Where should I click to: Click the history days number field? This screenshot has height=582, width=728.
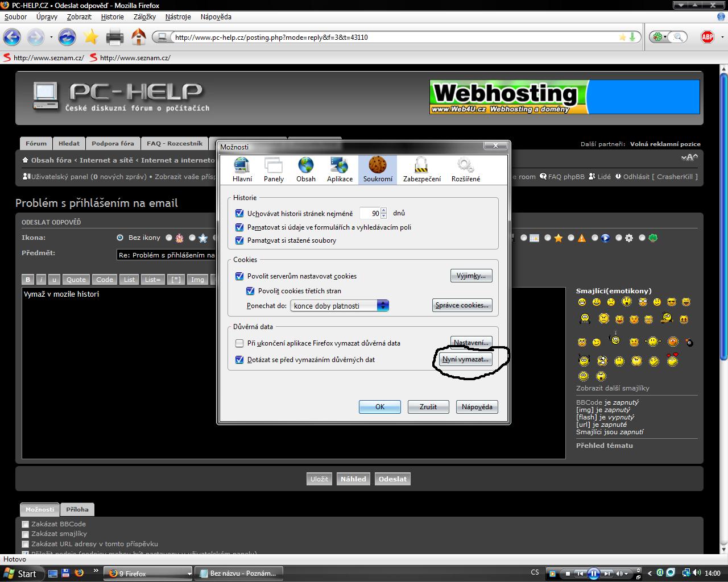pos(370,214)
